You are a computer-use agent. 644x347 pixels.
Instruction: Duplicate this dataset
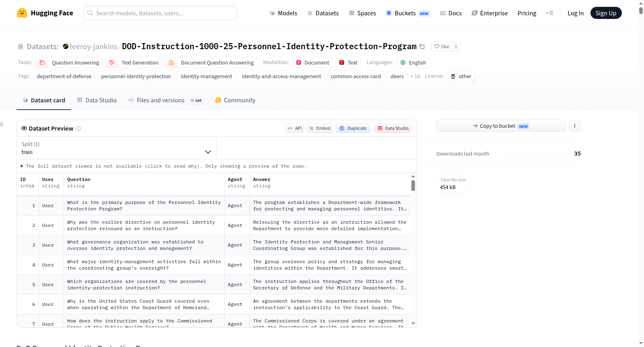(353, 128)
